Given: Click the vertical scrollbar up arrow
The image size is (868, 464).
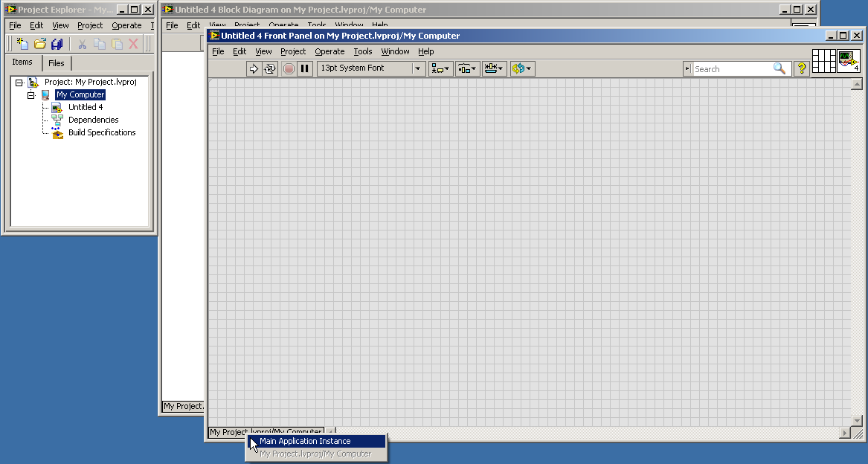Looking at the screenshot, I should pyautogui.click(x=856, y=84).
